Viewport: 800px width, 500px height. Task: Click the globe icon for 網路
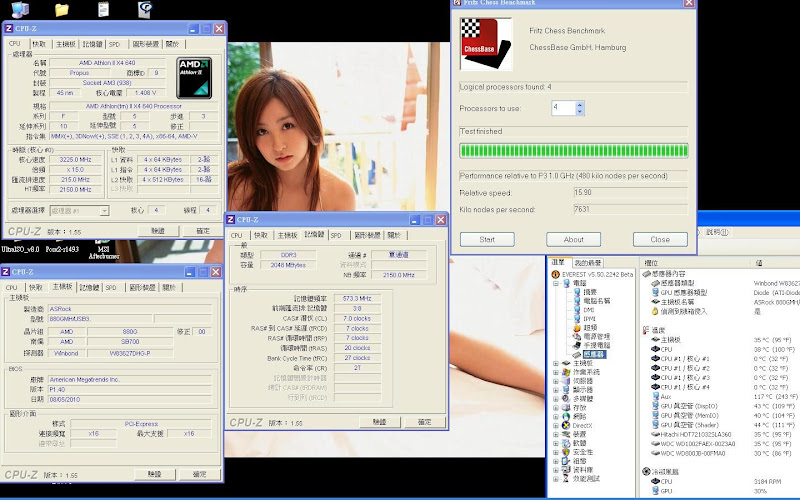[566, 416]
